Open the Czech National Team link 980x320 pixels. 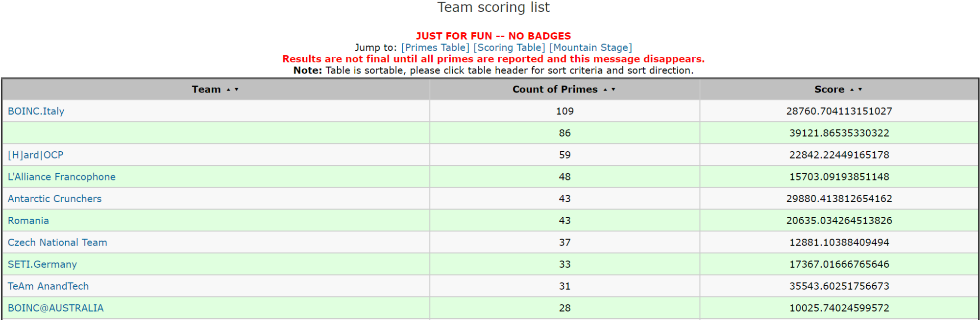click(57, 242)
